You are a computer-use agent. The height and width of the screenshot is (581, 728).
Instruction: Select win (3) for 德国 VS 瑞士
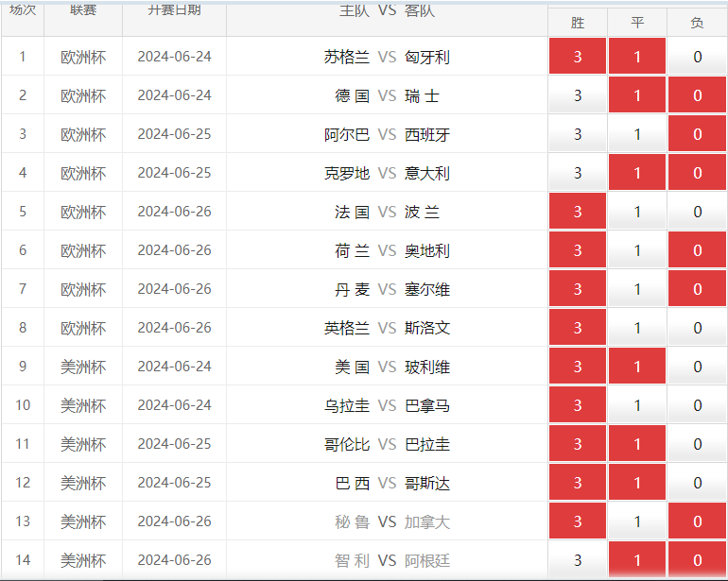pyautogui.click(x=577, y=95)
